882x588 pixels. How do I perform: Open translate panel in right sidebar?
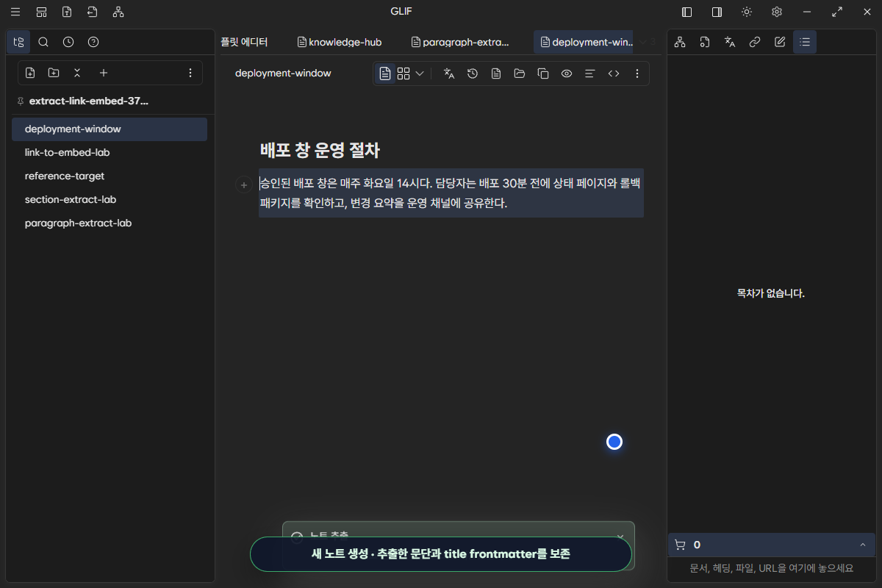tap(730, 42)
